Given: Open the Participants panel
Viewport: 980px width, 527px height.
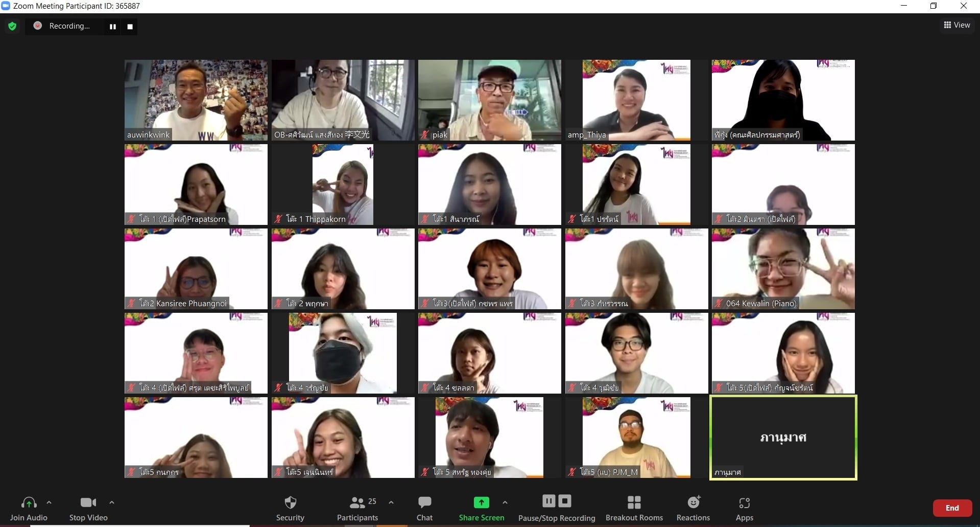Looking at the screenshot, I should [x=357, y=508].
